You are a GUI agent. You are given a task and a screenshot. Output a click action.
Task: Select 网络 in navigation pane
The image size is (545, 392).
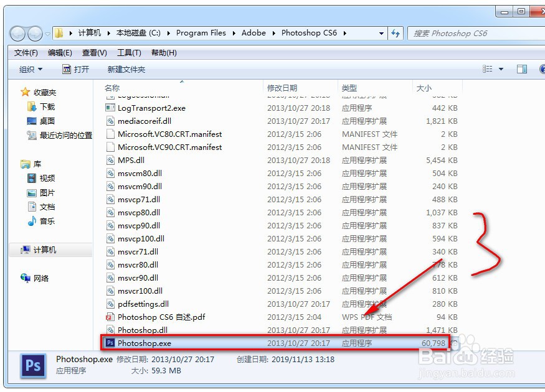point(34,278)
